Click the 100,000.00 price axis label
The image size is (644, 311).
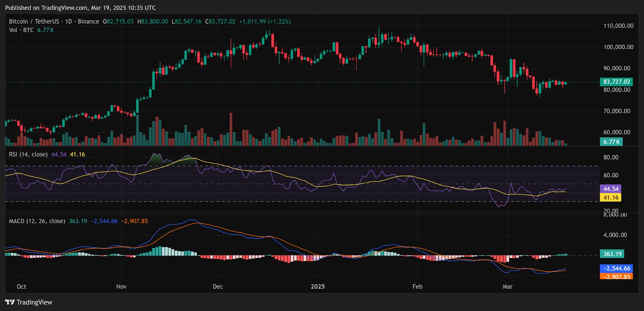[618, 47]
